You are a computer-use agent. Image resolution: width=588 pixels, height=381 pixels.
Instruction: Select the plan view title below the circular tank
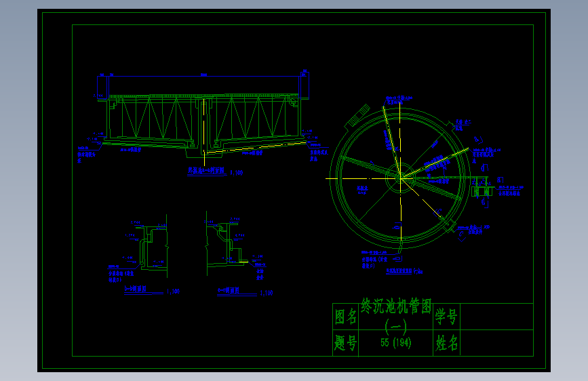tap(399, 270)
